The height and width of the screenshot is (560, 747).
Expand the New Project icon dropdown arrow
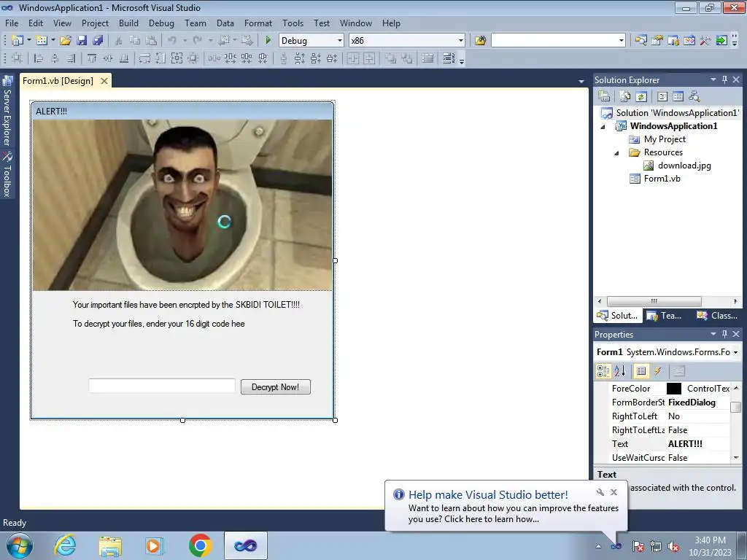tap(28, 41)
